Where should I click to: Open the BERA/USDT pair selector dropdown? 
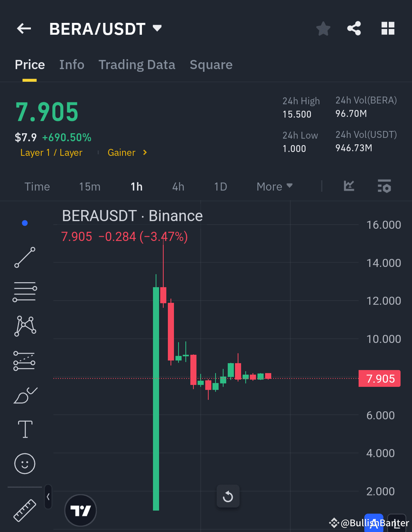click(x=156, y=28)
